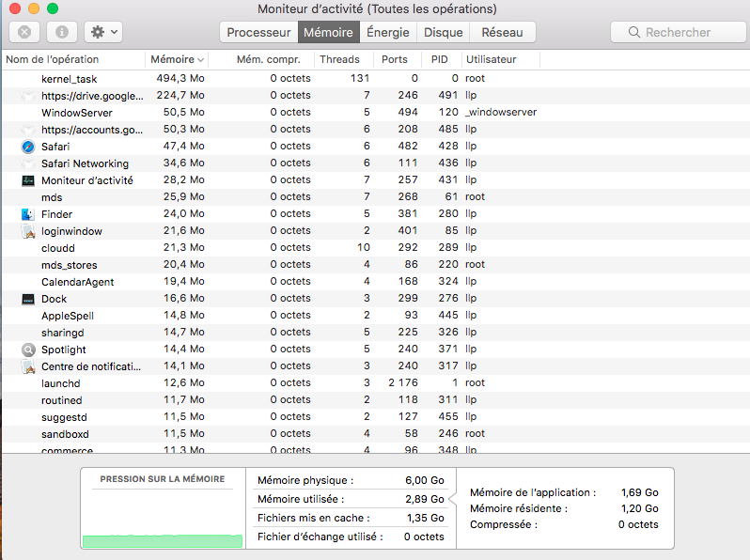Image resolution: width=750 pixels, height=560 pixels.
Task: Select the kernel_task process row
Action: [x=375, y=78]
